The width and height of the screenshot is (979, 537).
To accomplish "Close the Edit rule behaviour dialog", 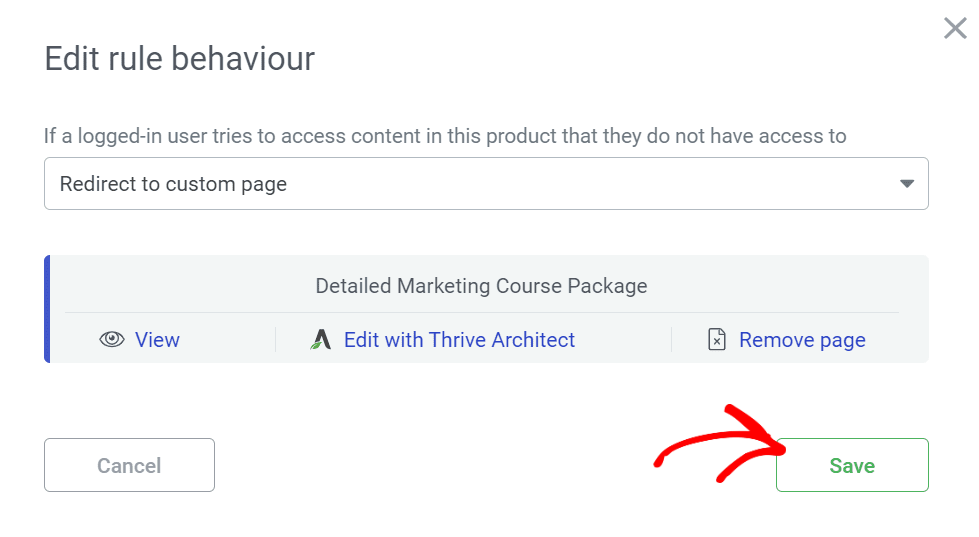I will [955, 29].
